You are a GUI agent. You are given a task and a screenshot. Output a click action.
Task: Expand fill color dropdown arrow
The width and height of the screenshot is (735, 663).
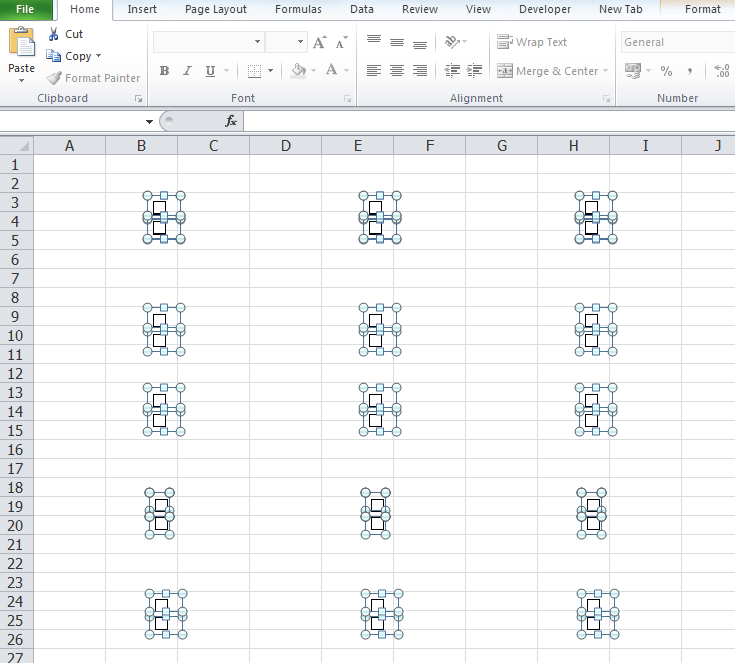click(x=313, y=71)
